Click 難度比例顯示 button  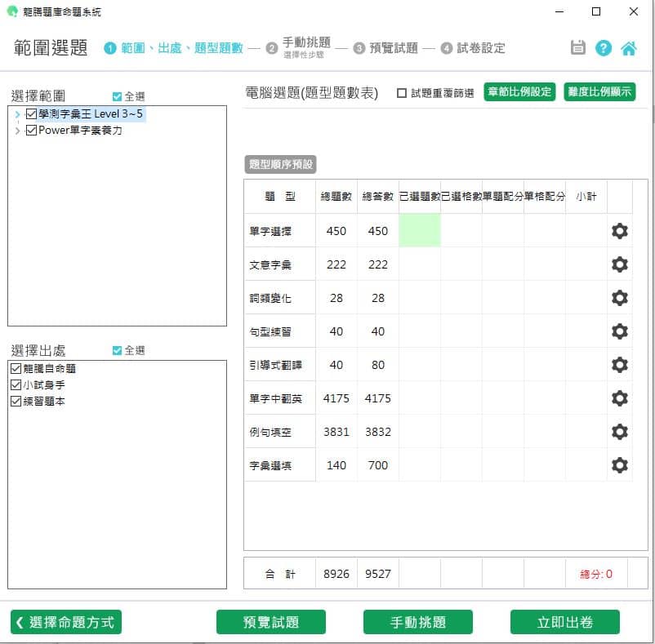(599, 91)
